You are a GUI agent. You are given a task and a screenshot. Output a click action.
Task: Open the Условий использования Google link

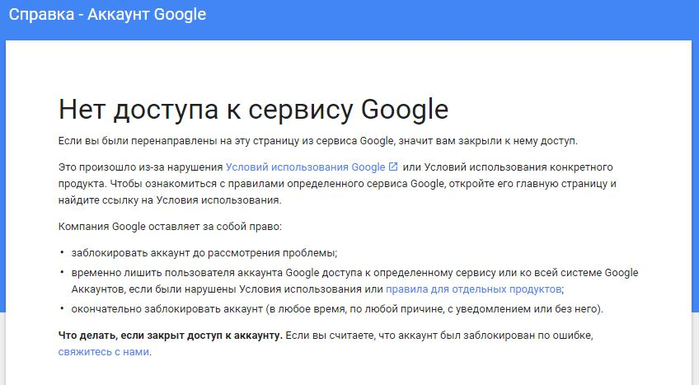click(305, 167)
